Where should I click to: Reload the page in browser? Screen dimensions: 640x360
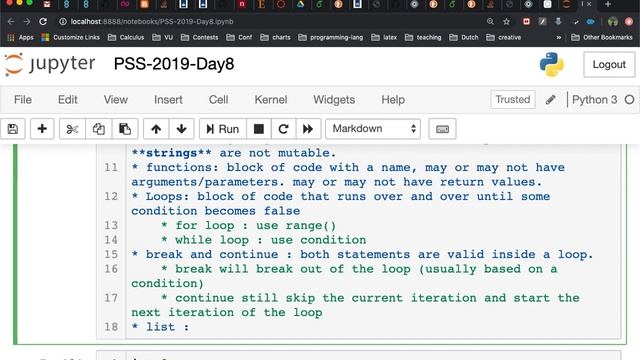pyautogui.click(x=43, y=21)
